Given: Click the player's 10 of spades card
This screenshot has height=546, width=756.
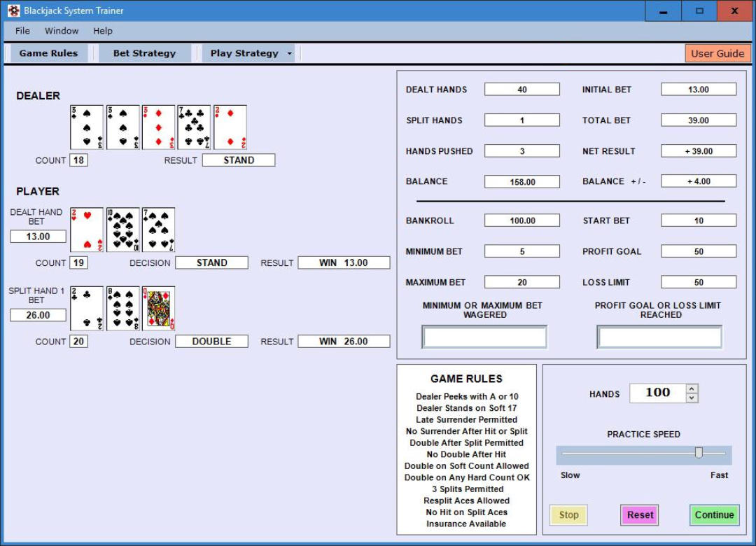Looking at the screenshot, I should pos(123,230).
